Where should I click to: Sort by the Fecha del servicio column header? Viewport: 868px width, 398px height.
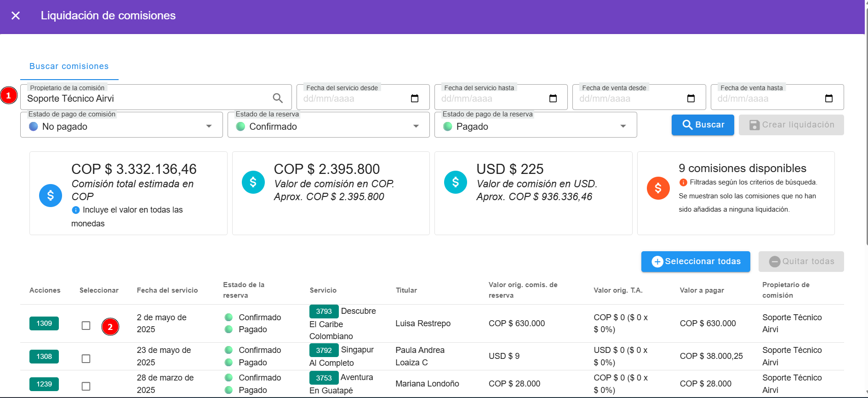[167, 290]
